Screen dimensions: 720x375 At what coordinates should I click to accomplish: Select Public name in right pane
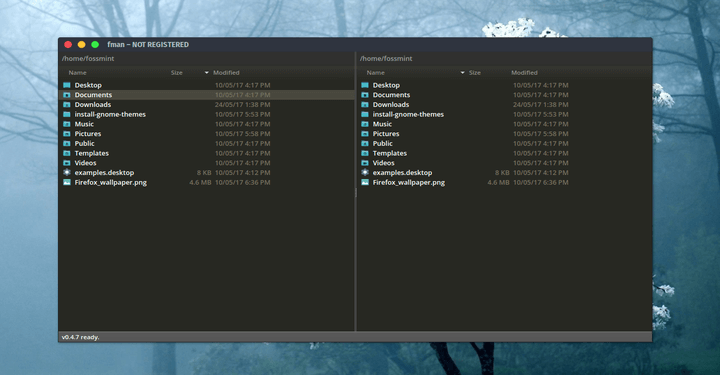point(382,143)
